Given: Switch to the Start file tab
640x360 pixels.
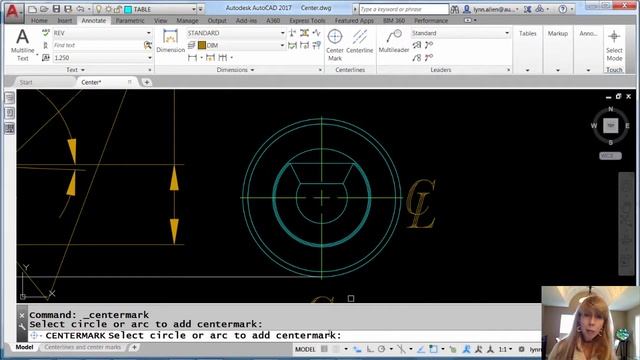Looking at the screenshot, I should point(26,82).
